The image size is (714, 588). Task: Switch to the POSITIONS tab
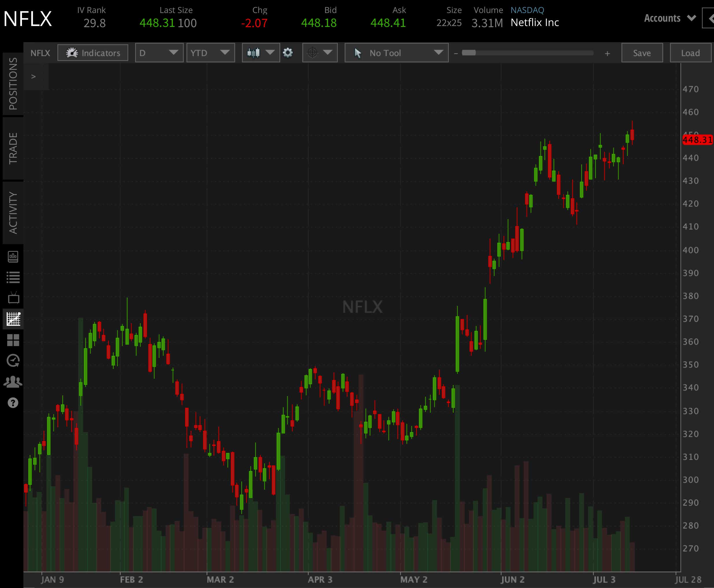point(13,84)
